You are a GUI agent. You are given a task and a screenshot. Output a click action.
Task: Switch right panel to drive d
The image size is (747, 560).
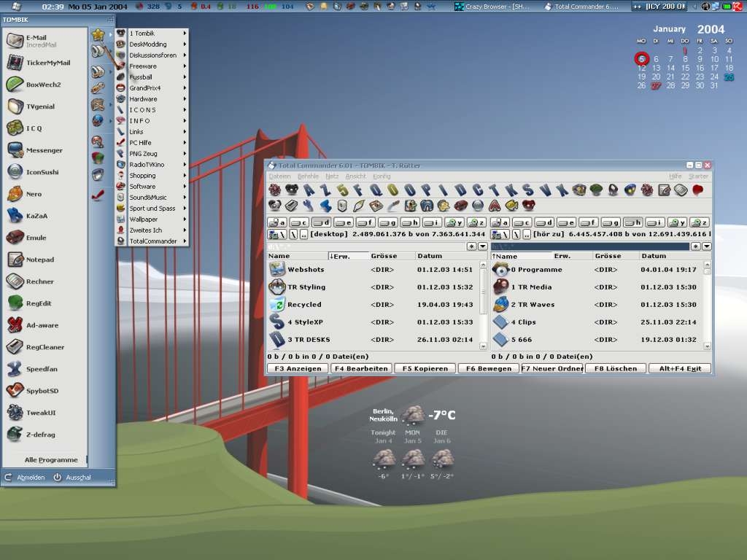coord(543,222)
